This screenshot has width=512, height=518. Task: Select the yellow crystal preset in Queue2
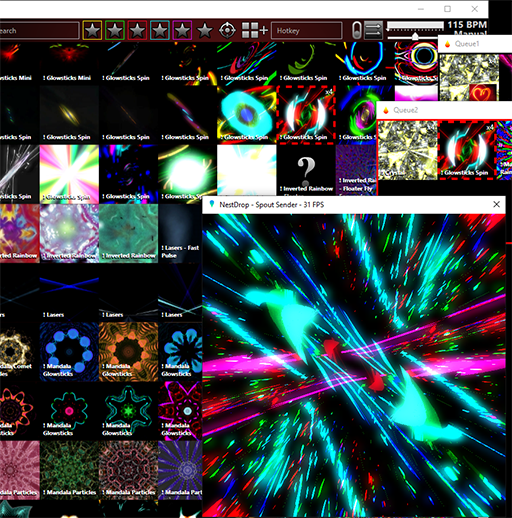pos(407,150)
